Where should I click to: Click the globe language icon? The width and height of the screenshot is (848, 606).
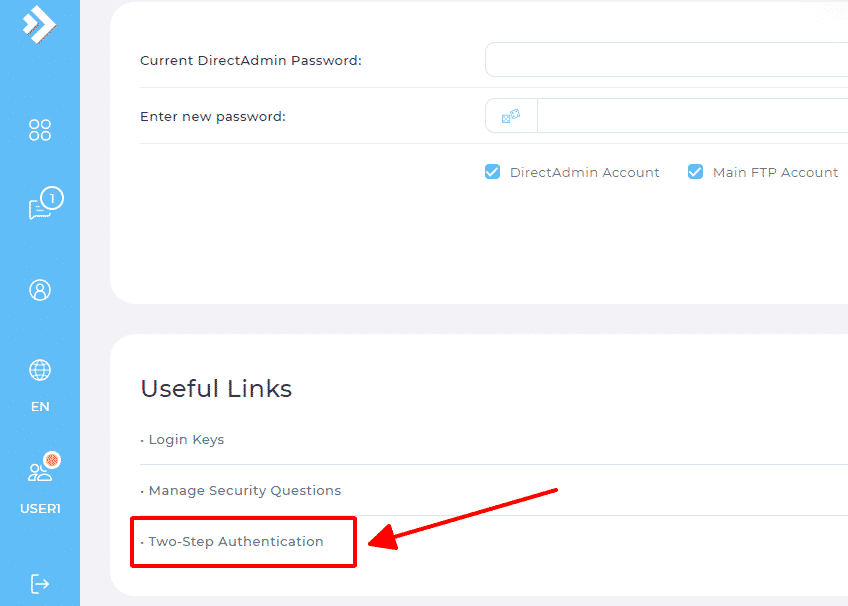pos(40,370)
